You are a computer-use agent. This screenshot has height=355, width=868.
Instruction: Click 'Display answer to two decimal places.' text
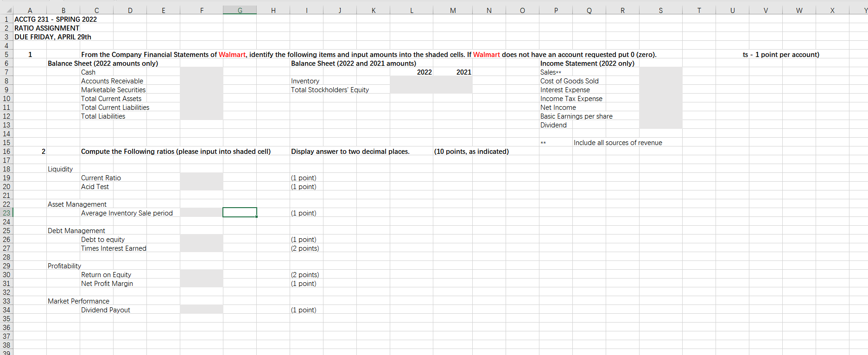click(x=350, y=151)
